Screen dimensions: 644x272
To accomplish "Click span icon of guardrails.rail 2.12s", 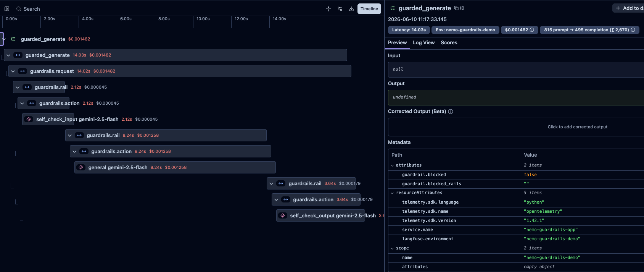I will pyautogui.click(x=27, y=87).
